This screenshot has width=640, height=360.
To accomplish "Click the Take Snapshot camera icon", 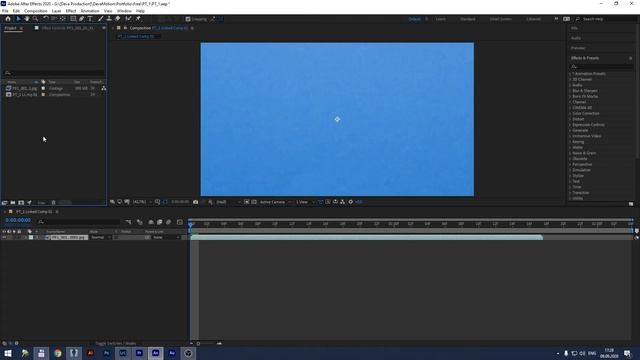I will 196,202.
